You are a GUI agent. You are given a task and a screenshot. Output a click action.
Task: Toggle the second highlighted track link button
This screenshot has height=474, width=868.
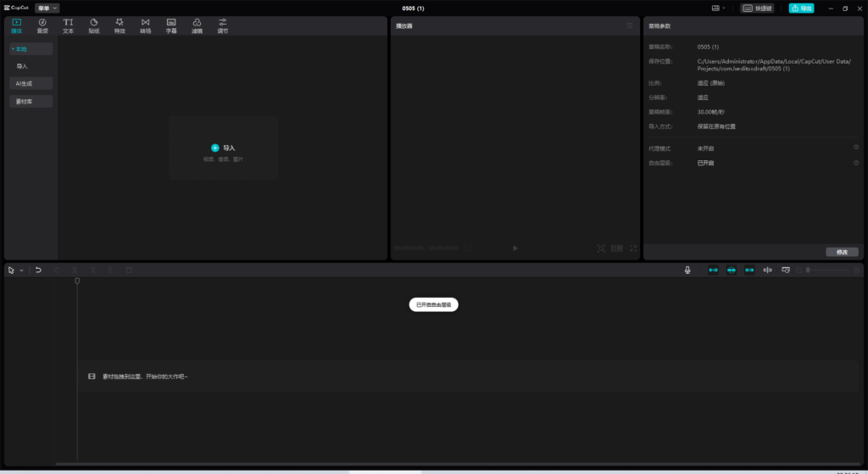pyautogui.click(x=732, y=270)
